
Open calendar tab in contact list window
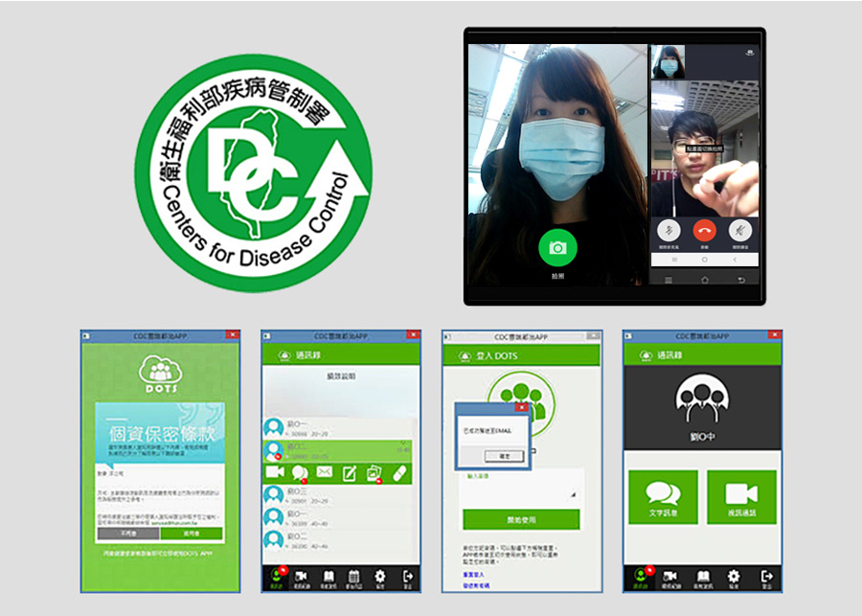coord(354,578)
